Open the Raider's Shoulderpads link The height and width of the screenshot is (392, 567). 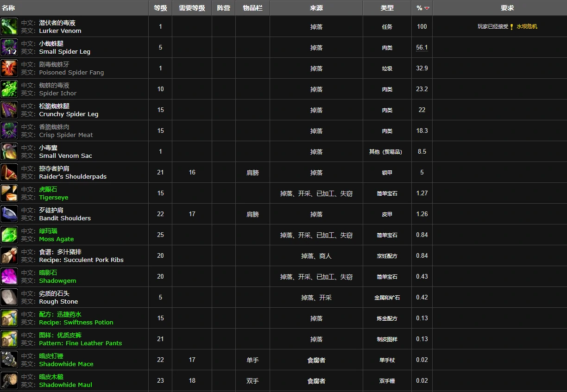[x=73, y=177]
